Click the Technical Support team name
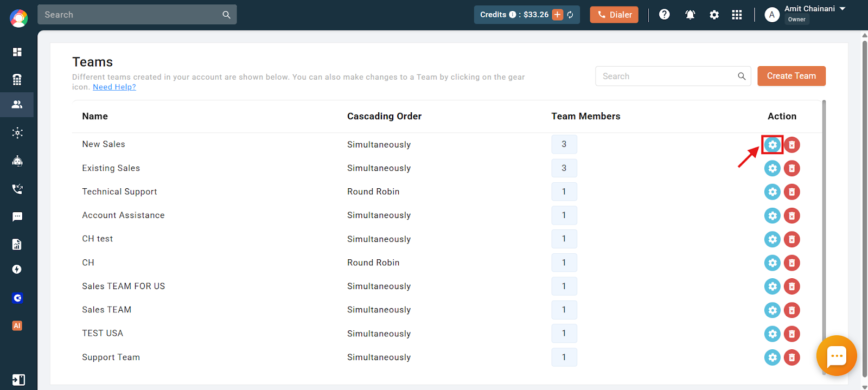The width and height of the screenshot is (868, 390). pos(119,191)
